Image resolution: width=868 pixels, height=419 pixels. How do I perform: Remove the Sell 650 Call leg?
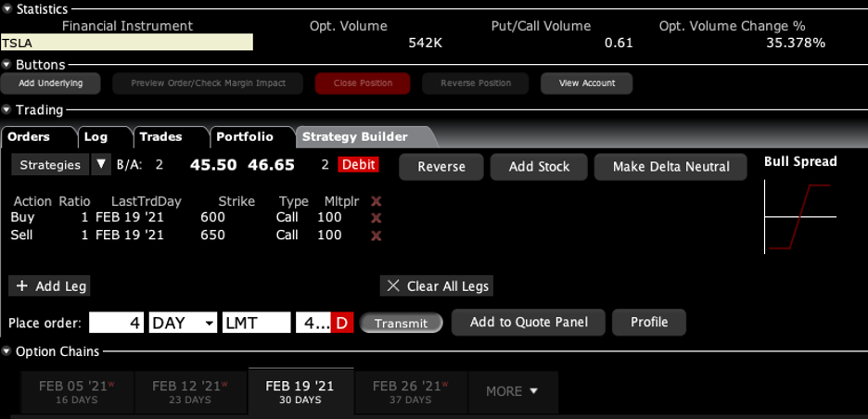point(376,235)
